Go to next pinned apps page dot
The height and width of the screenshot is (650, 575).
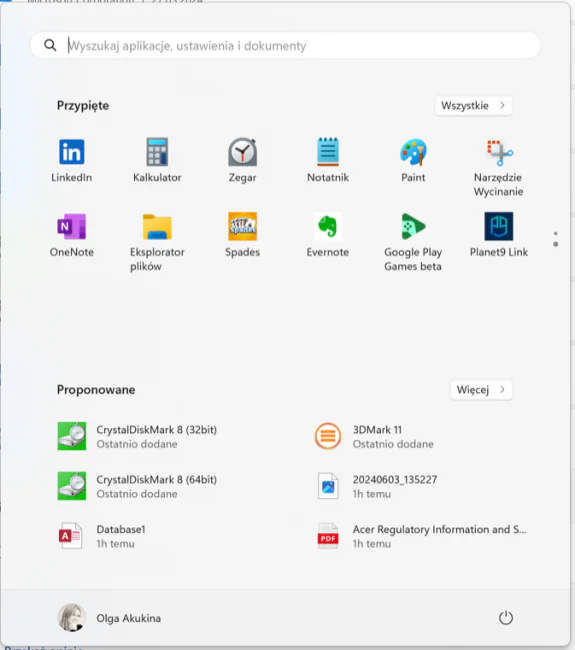click(556, 244)
